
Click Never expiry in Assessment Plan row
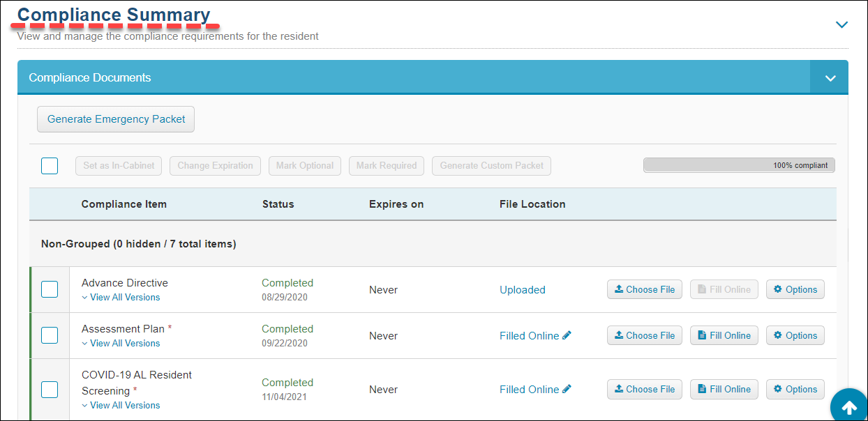pyautogui.click(x=383, y=335)
